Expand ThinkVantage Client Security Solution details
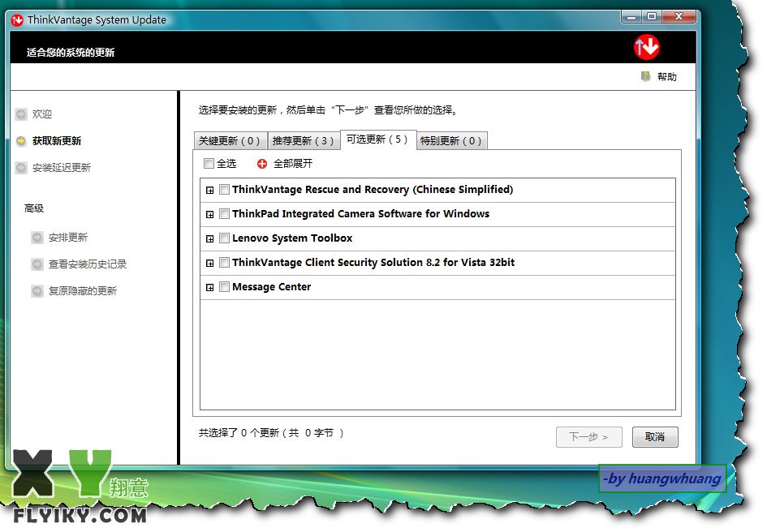Viewport: 767px width, 532px height. (210, 263)
